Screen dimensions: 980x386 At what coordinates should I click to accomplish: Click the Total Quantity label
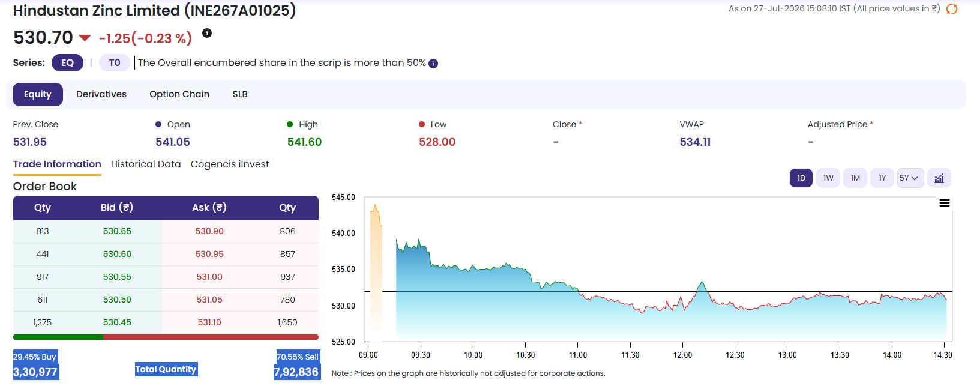tap(166, 369)
